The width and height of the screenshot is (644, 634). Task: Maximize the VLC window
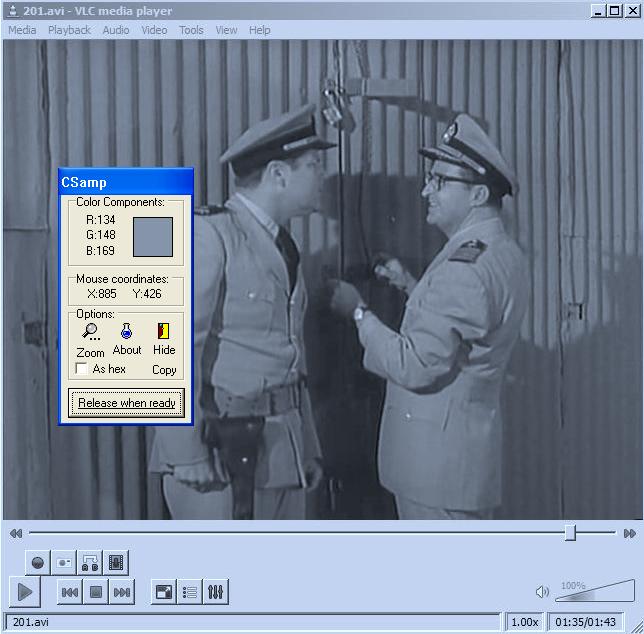[x=614, y=11]
